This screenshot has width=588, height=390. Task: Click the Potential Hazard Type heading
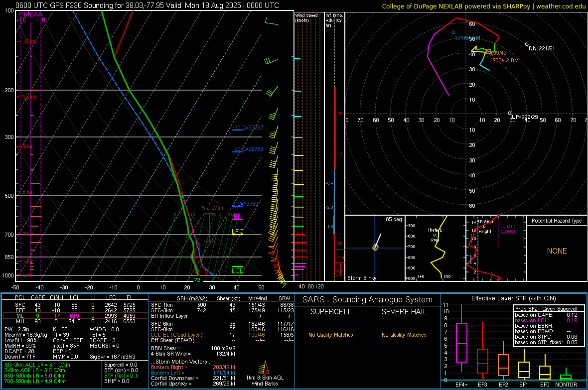pos(557,221)
